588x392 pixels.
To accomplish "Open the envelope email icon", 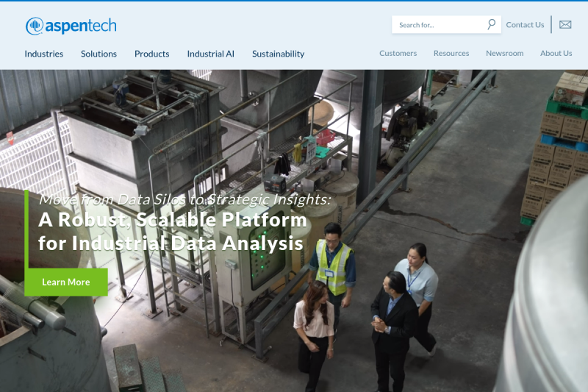I will [565, 25].
